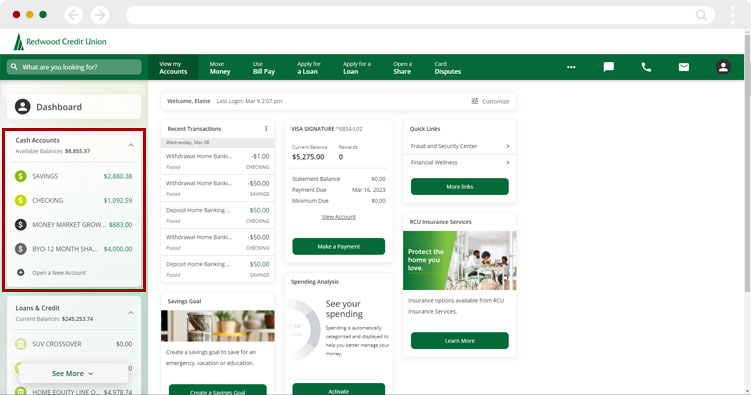Screen dimensions: 751x395
Task: Click the $50.00 Deposit posted to SAVINGS
Action: click(x=217, y=269)
